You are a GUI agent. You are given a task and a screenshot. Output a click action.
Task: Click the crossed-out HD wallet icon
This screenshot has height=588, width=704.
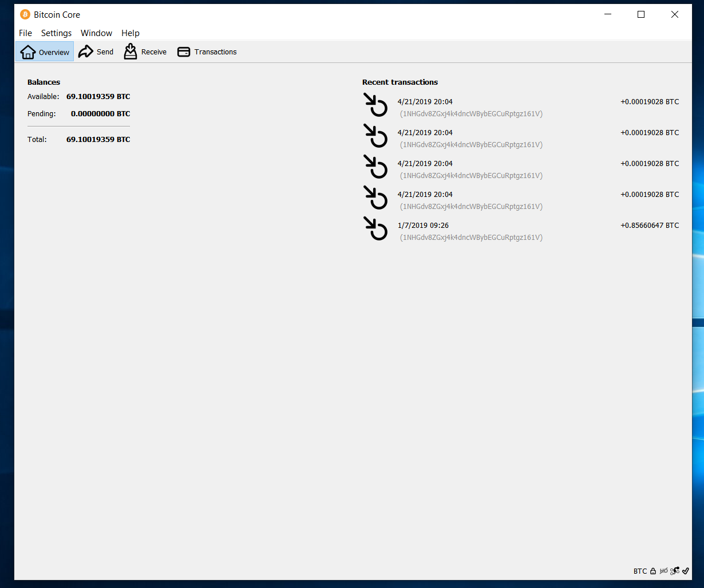point(664,571)
